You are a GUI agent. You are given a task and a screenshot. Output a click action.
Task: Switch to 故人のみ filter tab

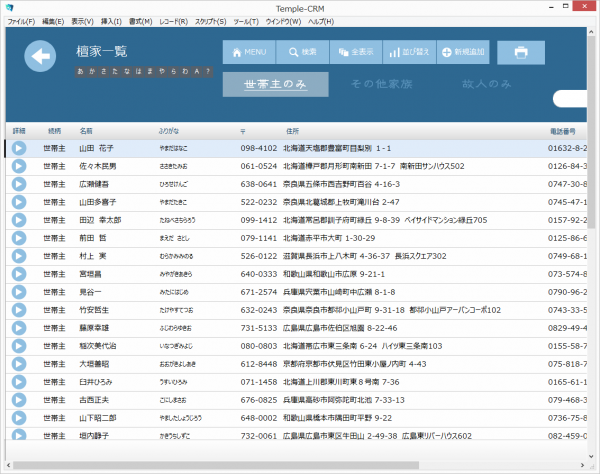[486, 84]
